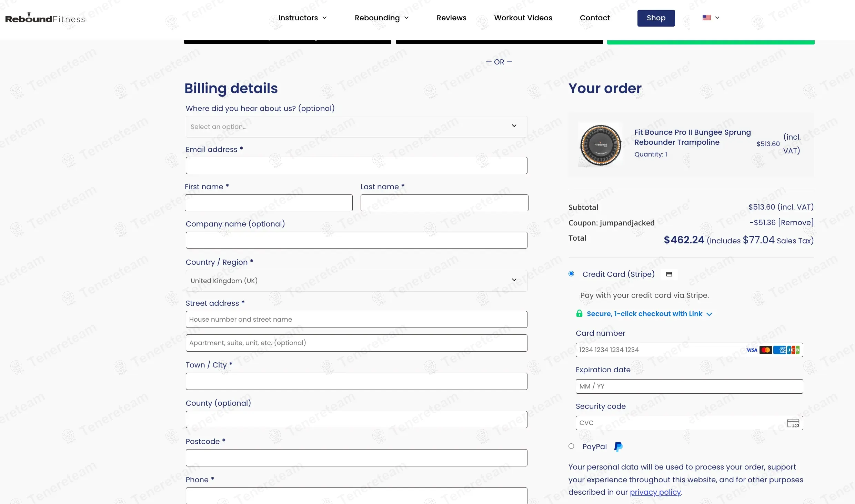Click the Shop button
The width and height of the screenshot is (855, 504).
click(656, 18)
